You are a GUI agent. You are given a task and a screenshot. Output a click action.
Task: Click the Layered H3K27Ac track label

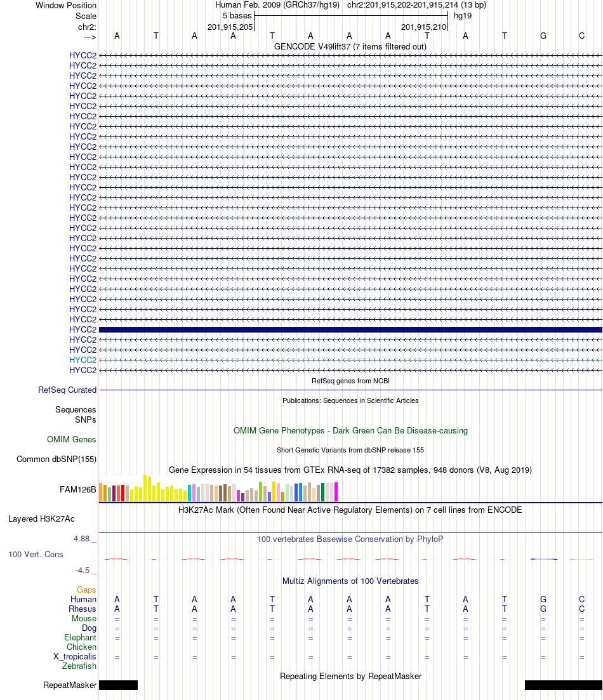41,518
